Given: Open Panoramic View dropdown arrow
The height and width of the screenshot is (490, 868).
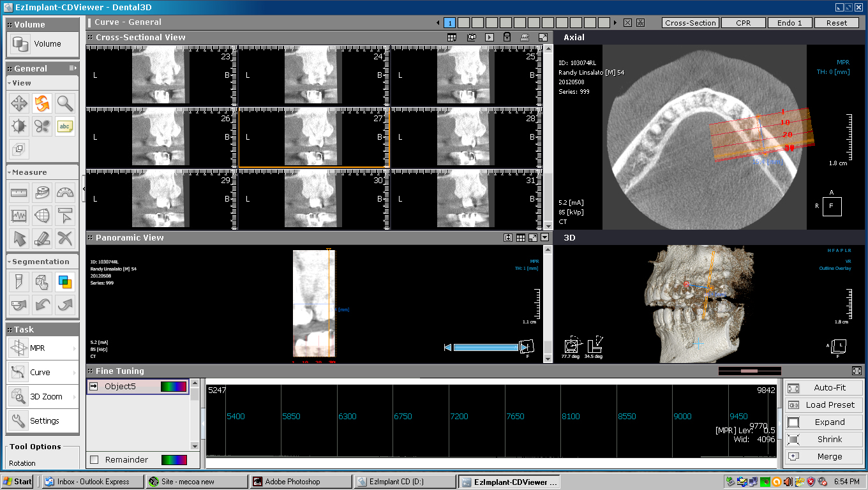Looking at the screenshot, I should 544,237.
